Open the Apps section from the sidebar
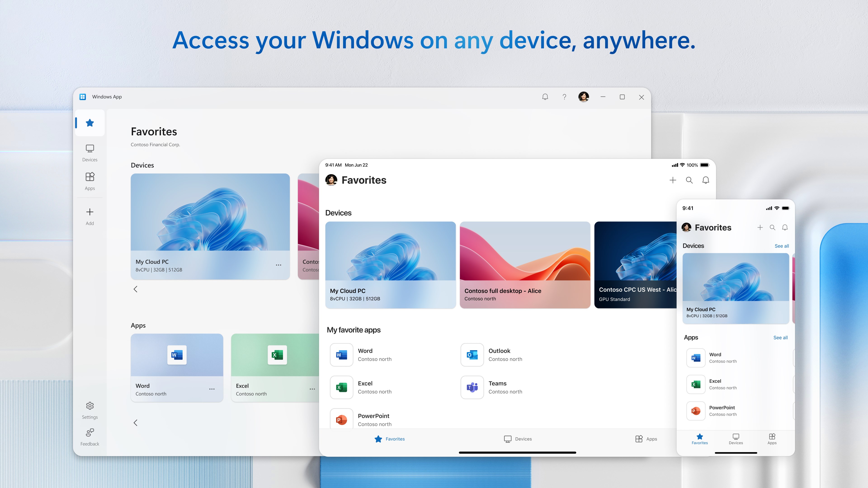Viewport: 868px width, 488px height. 90,181
